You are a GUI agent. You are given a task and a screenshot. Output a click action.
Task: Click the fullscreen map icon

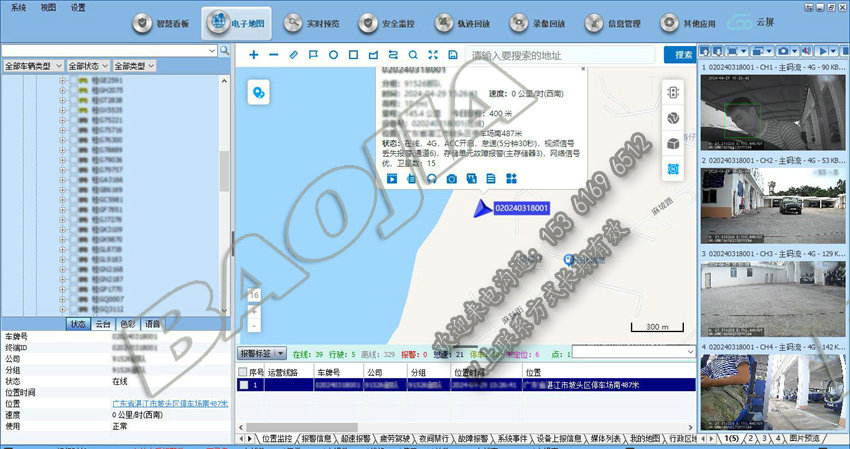click(432, 54)
